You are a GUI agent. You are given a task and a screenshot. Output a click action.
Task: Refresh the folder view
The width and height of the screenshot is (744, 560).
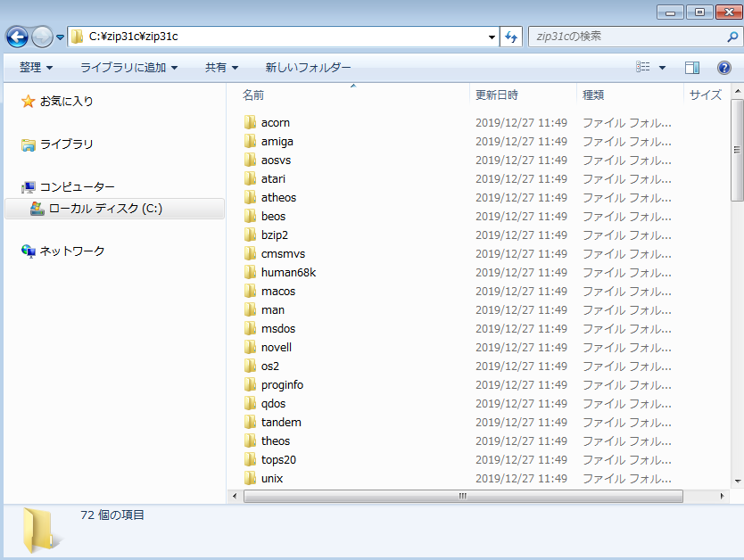tap(511, 37)
